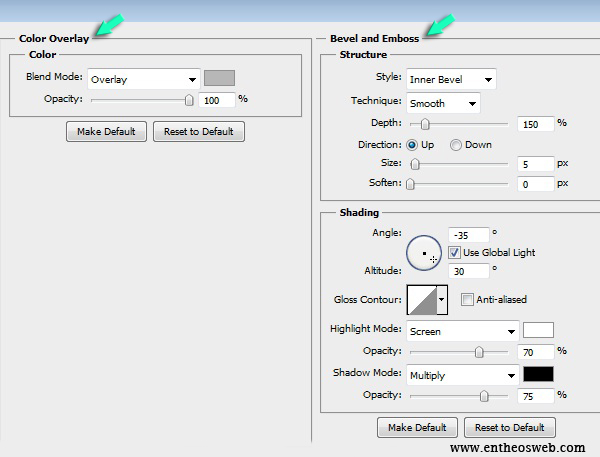Expand the Shadow Mode dropdown

(x=463, y=375)
